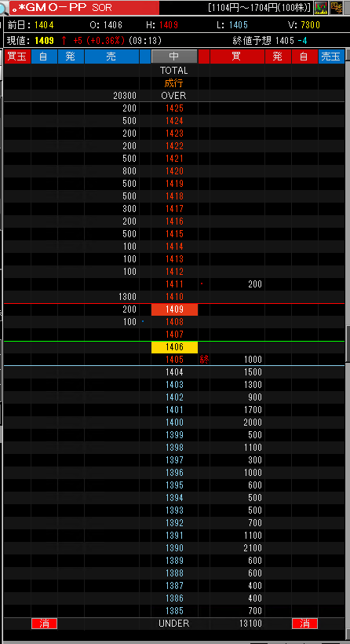Click the red 買 buy header
The width and height of the screenshot is (350, 644).
(x=237, y=57)
